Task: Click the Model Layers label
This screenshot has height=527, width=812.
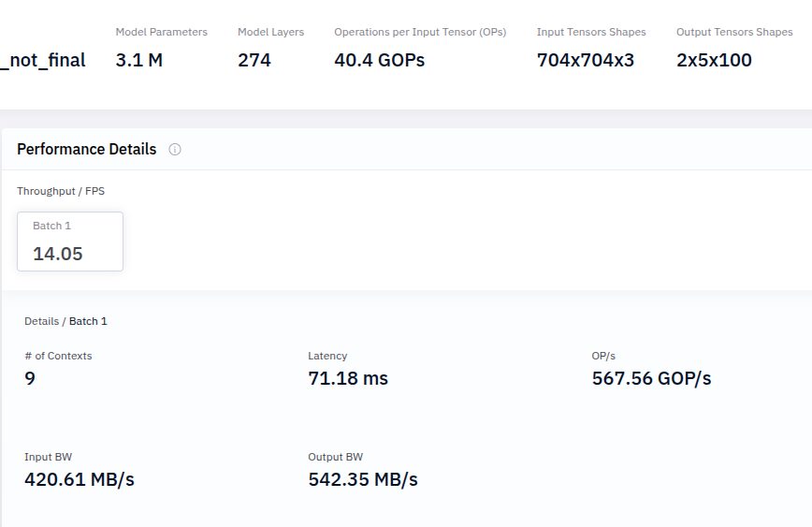Action: point(270,32)
